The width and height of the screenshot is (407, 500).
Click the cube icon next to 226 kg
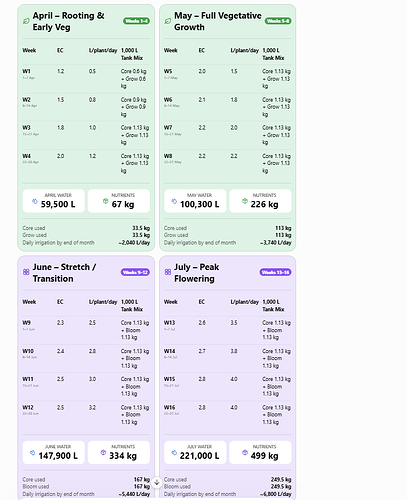[245, 201]
